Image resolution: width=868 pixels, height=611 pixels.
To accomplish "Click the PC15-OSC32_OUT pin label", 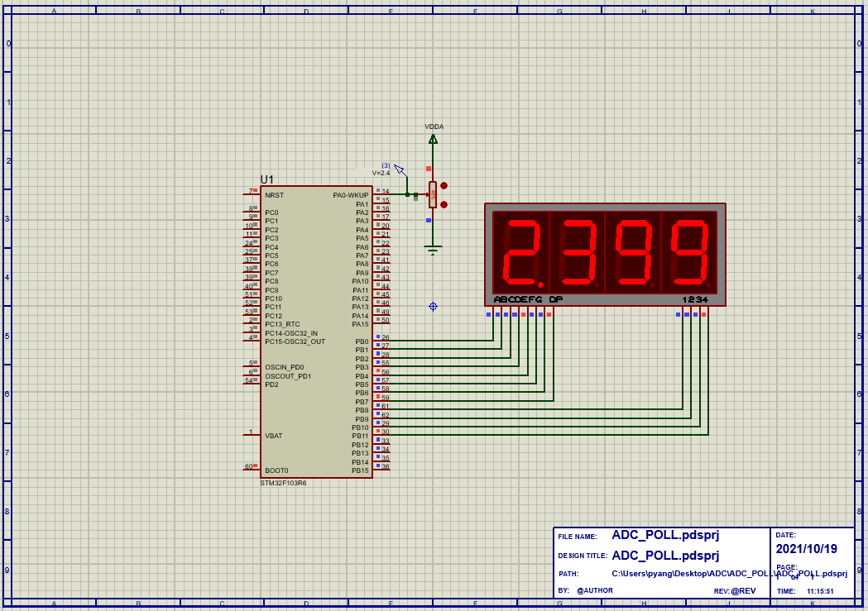I will click(x=295, y=341).
